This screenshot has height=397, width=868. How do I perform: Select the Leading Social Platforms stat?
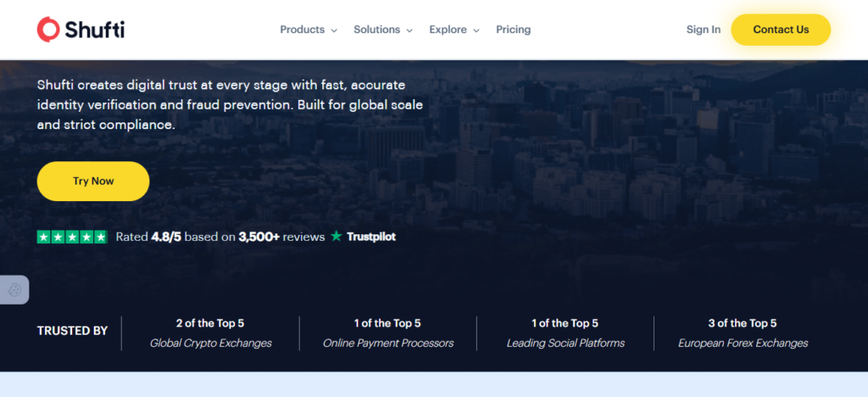(x=565, y=333)
